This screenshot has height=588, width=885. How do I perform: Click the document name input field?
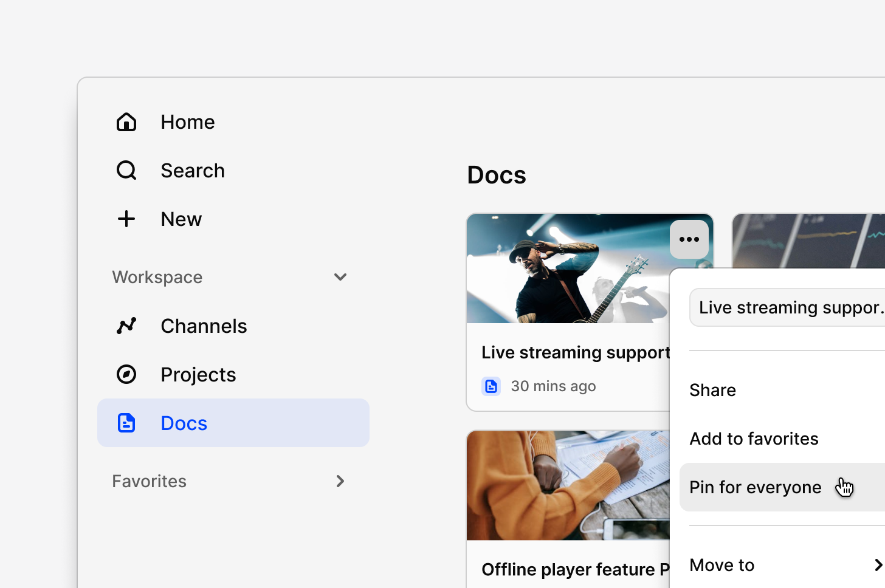pos(787,307)
